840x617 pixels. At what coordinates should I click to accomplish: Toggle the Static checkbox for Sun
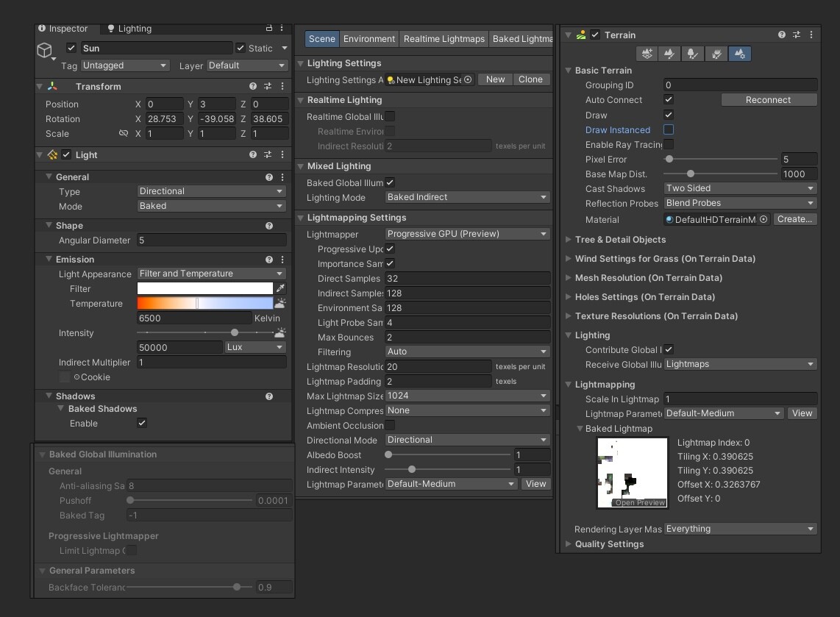pyautogui.click(x=241, y=49)
